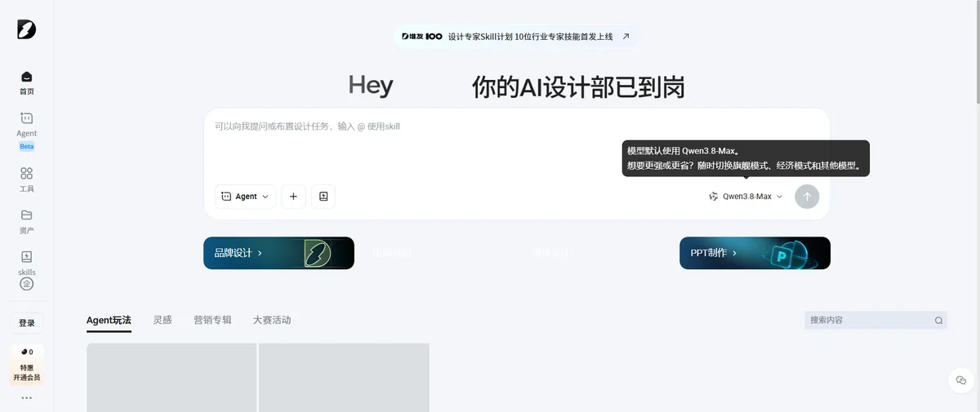Click the plus add attachment button
980x412 pixels.
[x=293, y=197]
